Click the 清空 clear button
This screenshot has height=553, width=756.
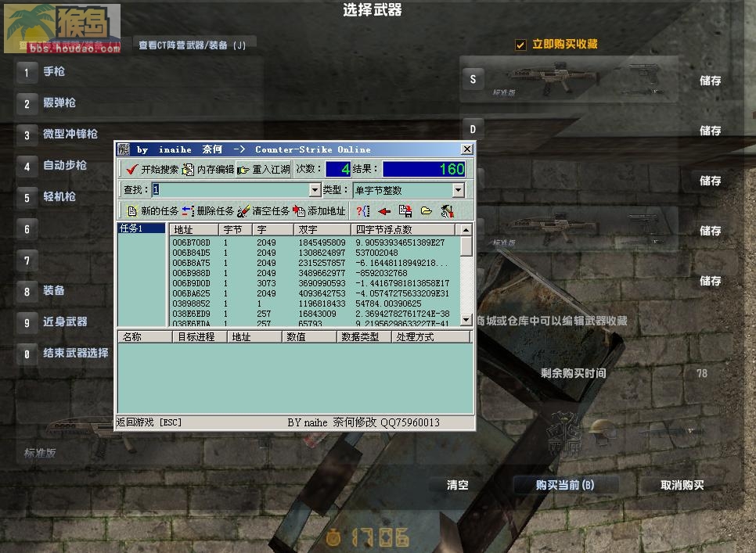457,485
